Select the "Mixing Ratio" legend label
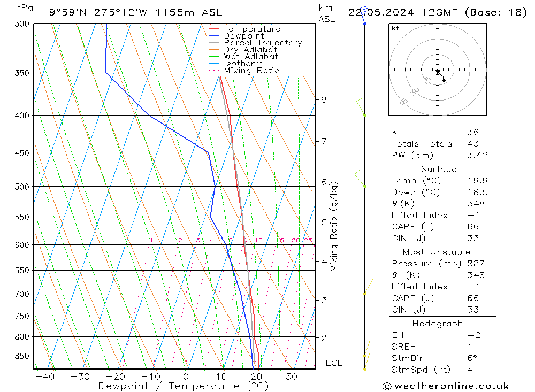 click(251, 70)
